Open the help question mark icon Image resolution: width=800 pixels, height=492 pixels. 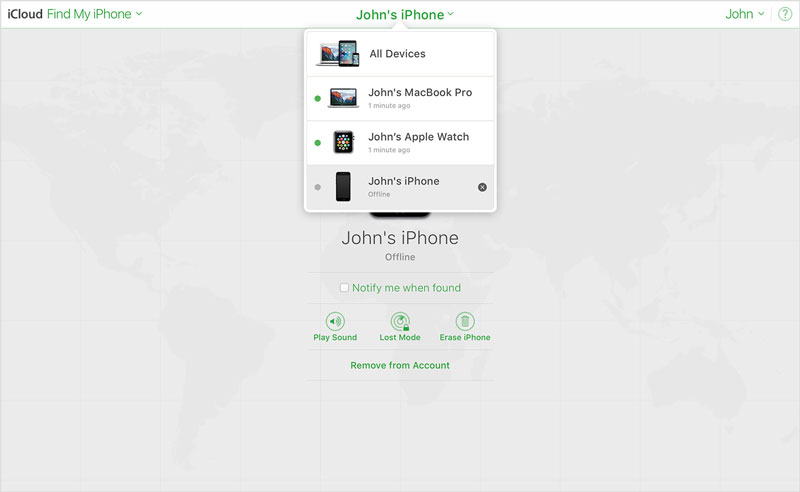click(784, 14)
